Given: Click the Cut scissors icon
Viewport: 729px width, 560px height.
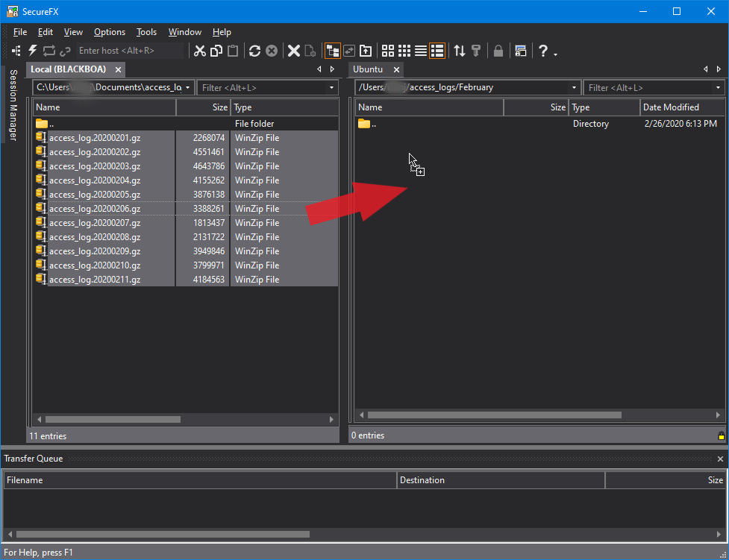Looking at the screenshot, I should pyautogui.click(x=200, y=51).
